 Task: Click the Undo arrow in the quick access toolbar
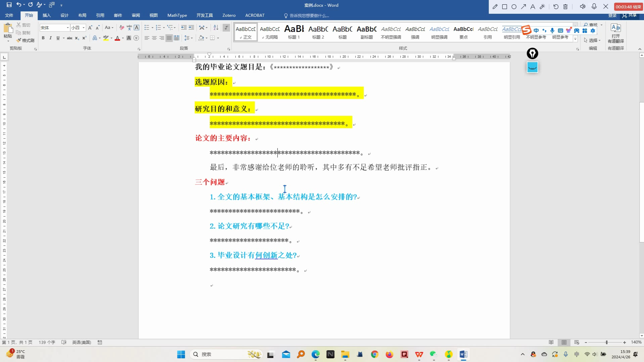point(19,5)
